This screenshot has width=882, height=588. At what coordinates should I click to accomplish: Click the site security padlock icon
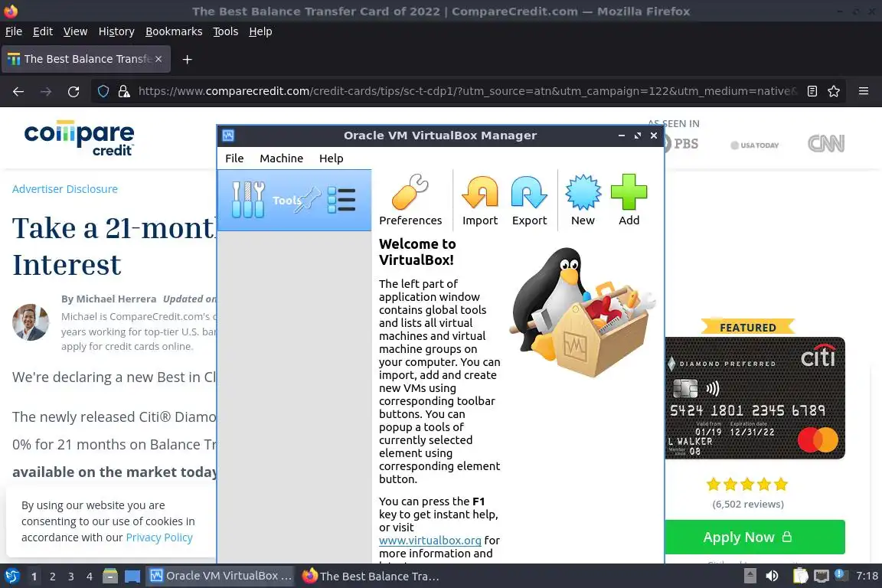pyautogui.click(x=124, y=91)
